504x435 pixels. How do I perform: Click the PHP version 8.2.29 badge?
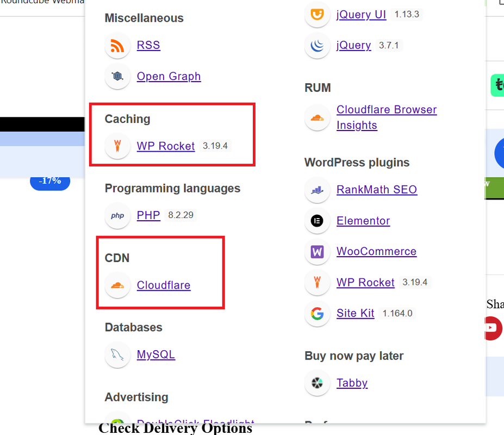[x=181, y=215]
